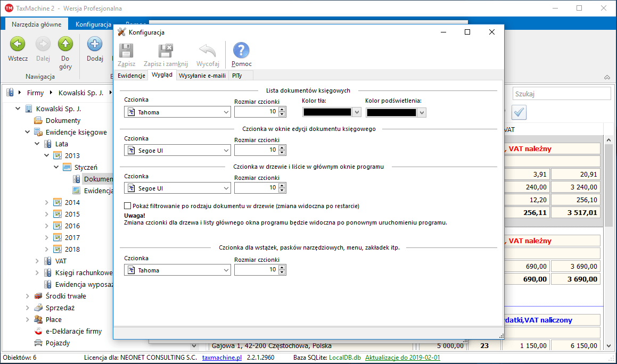Screen dimensions: 617x364
Task: Click the Wstecz back arrow icon
Action: (18, 45)
